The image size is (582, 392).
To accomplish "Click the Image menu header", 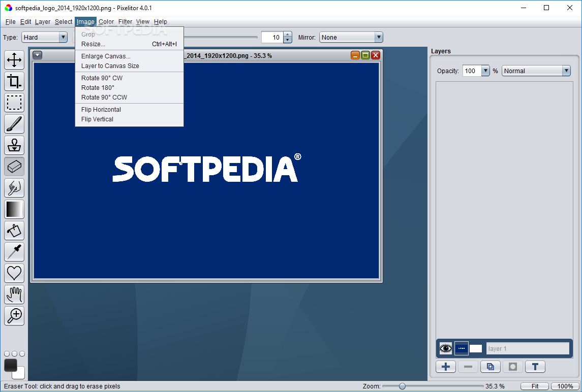I will point(85,21).
